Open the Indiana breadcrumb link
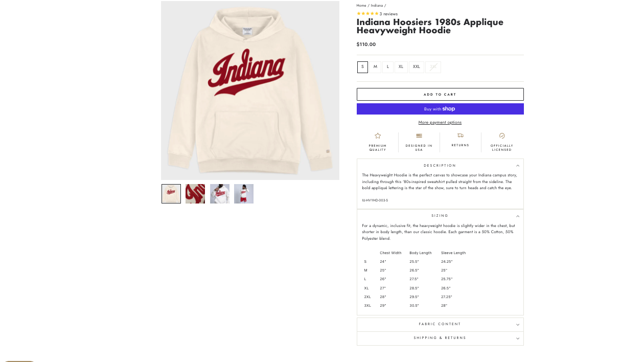Image resolution: width=644 pixels, height=362 pixels. click(x=377, y=6)
